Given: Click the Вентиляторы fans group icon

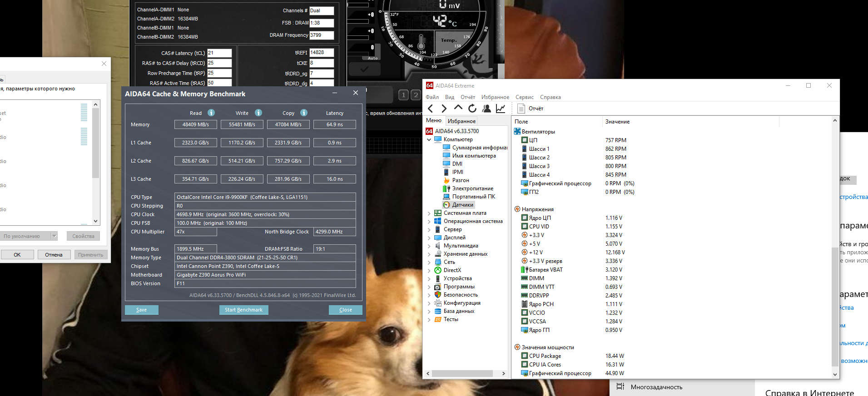Looking at the screenshot, I should click(x=517, y=131).
